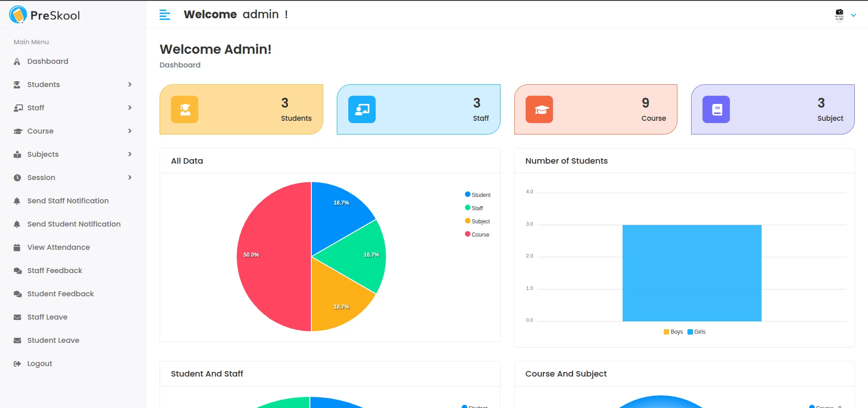This screenshot has height=408, width=868.
Task: Open the user profile dropdown arrow
Action: (x=853, y=15)
